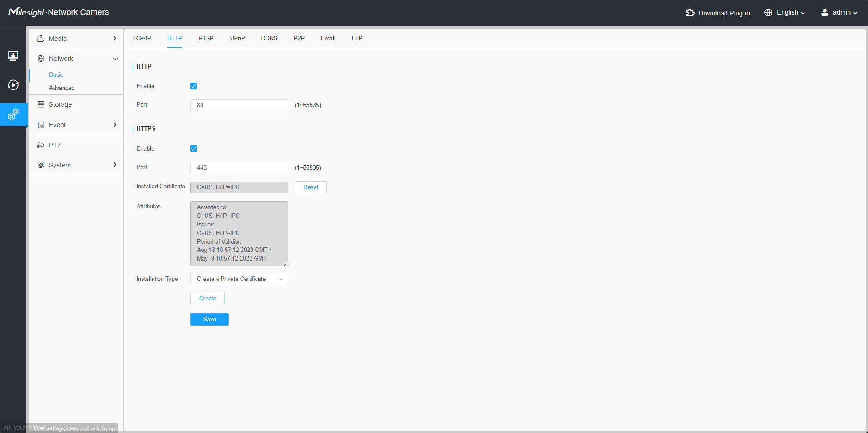This screenshot has width=868, height=433.
Task: Open the PTZ menu item
Action: (x=76, y=145)
